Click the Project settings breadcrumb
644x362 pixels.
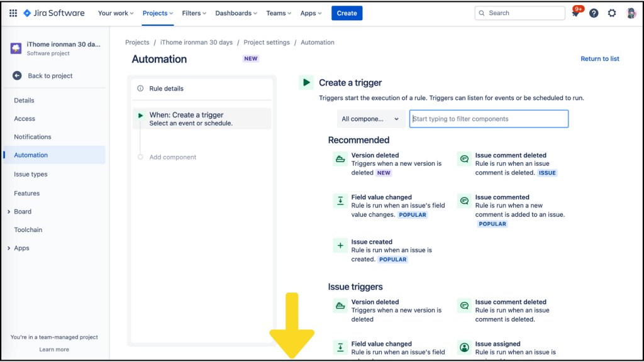coord(267,42)
